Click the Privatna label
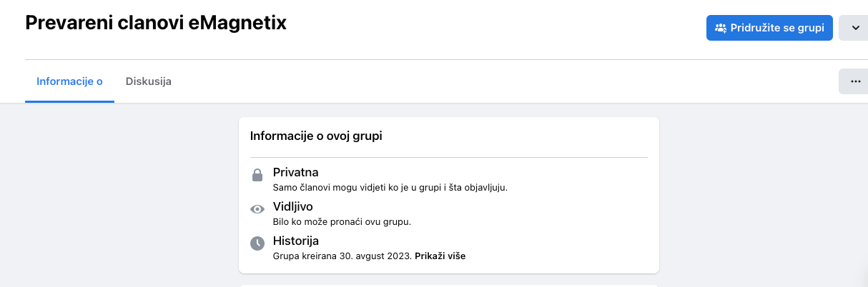 tap(295, 172)
